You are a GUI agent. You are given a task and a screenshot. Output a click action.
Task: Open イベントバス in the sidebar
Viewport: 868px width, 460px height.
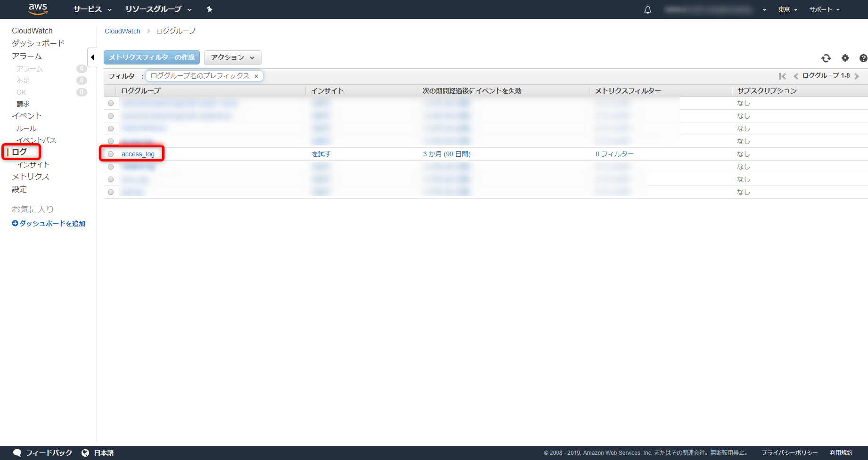(36, 140)
